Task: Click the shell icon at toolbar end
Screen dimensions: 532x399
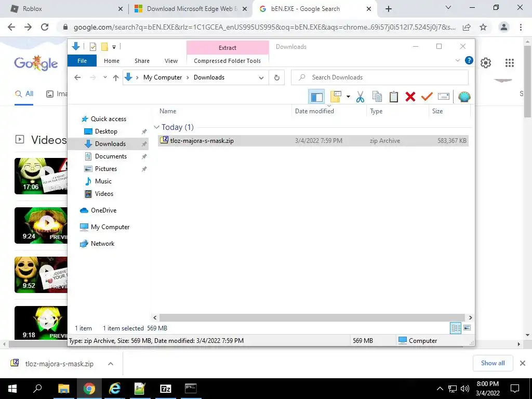Action: pos(464,97)
